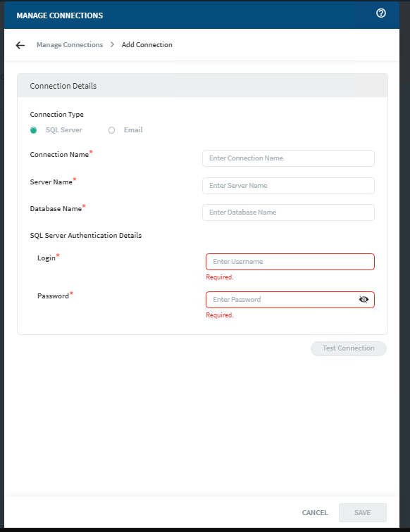Click the Email label text

point(133,130)
